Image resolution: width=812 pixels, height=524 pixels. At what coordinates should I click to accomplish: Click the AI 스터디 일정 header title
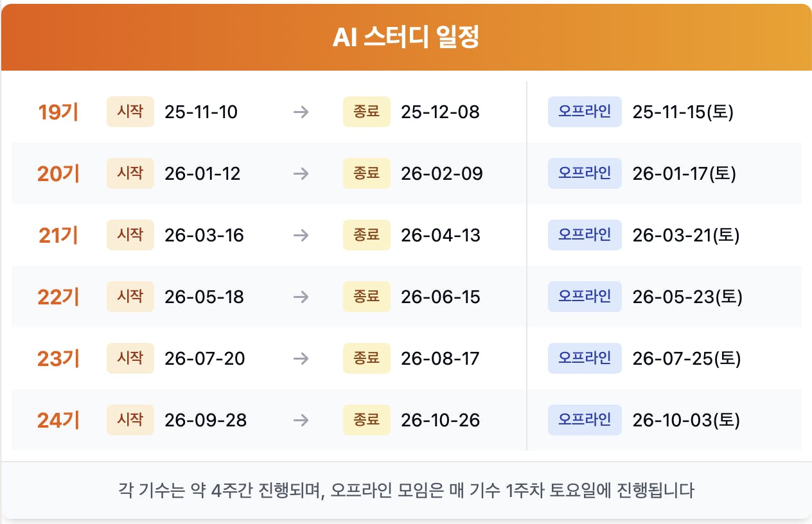tap(406, 38)
